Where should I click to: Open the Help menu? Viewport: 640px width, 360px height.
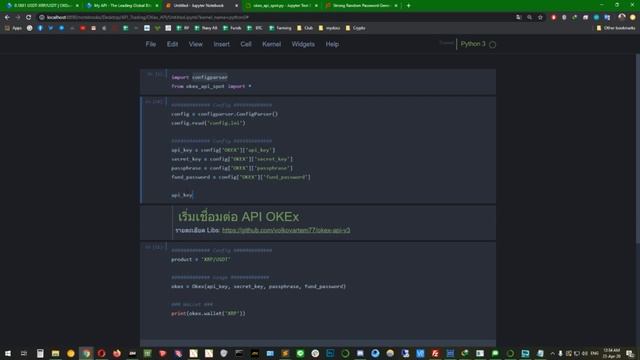pos(332,44)
